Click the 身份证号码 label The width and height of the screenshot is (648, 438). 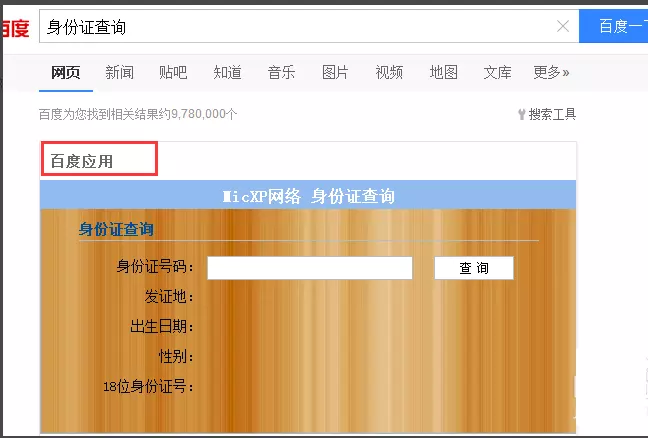click(x=155, y=267)
